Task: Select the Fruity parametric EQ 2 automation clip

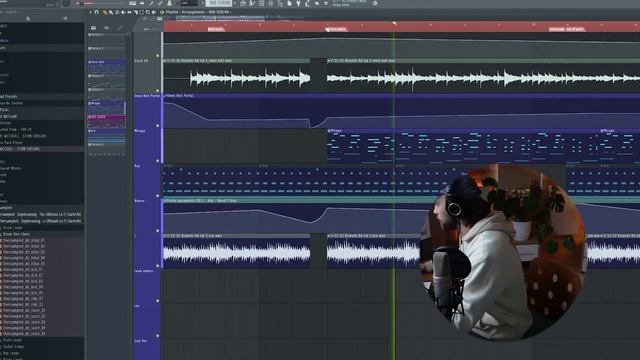Action: 401,216
